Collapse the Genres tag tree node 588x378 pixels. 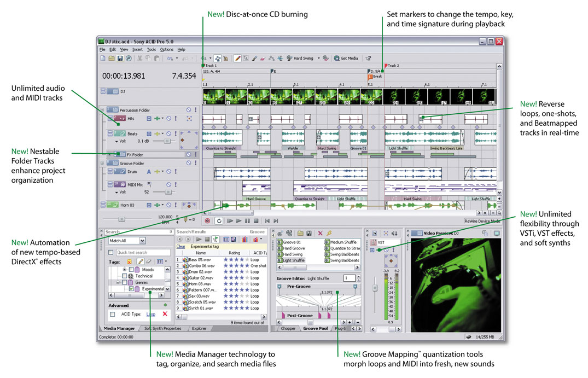118,282
